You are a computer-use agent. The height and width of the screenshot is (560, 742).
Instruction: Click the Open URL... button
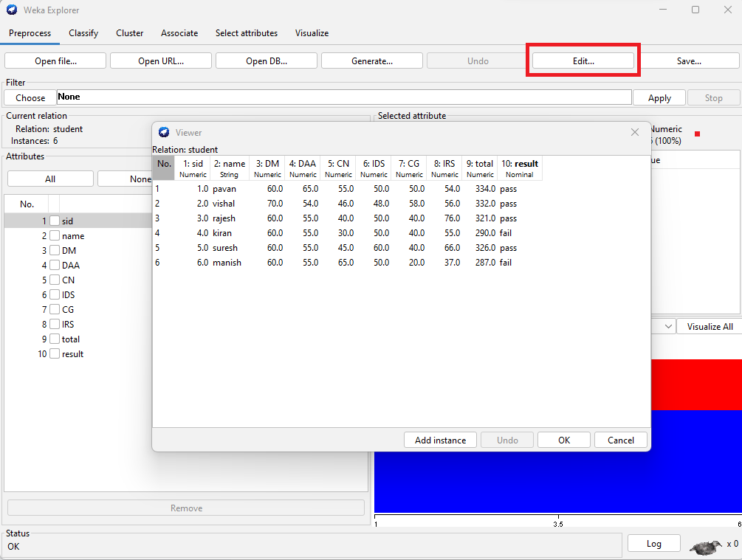point(161,61)
